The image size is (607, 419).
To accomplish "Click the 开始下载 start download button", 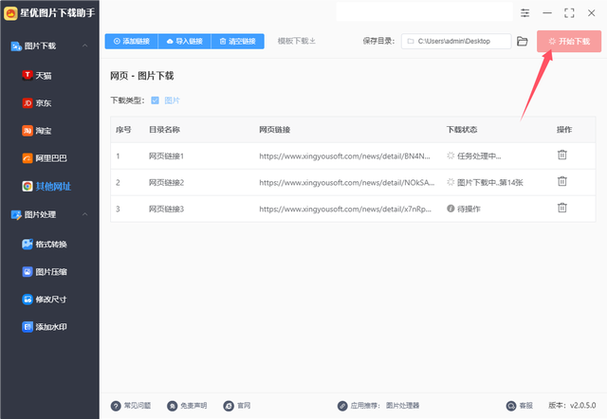I will (x=567, y=41).
